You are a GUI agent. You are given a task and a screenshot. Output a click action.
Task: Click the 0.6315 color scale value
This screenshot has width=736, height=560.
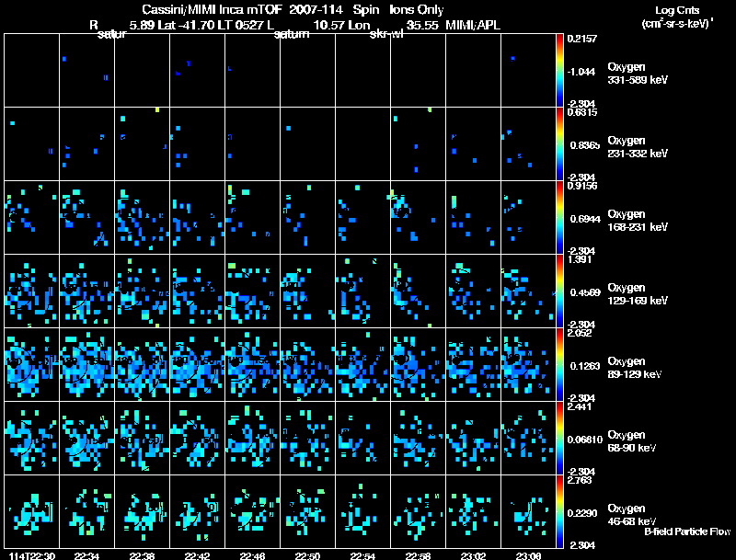click(581, 112)
